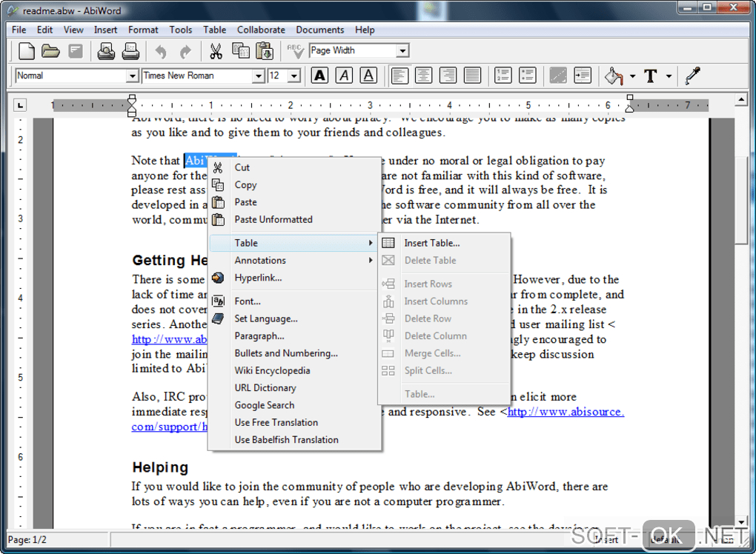
Task: Paste with the toolbar clipboard icon
Action: point(265,51)
